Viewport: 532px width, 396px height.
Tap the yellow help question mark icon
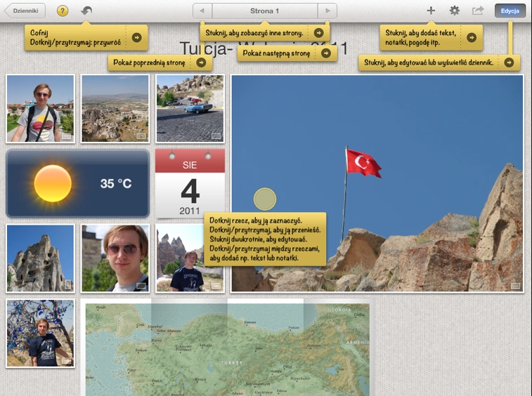tap(63, 11)
